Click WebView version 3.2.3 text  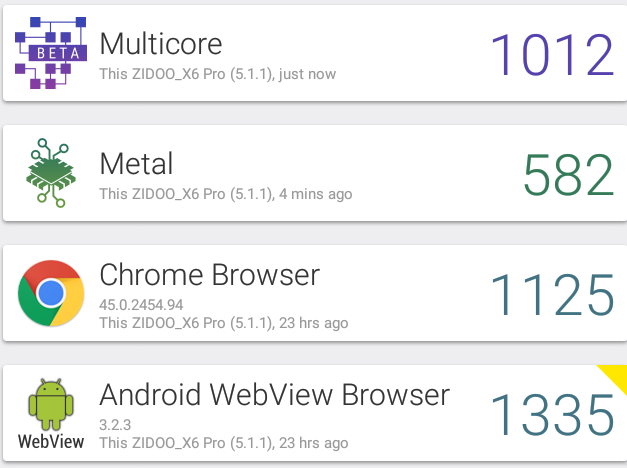pos(115,425)
